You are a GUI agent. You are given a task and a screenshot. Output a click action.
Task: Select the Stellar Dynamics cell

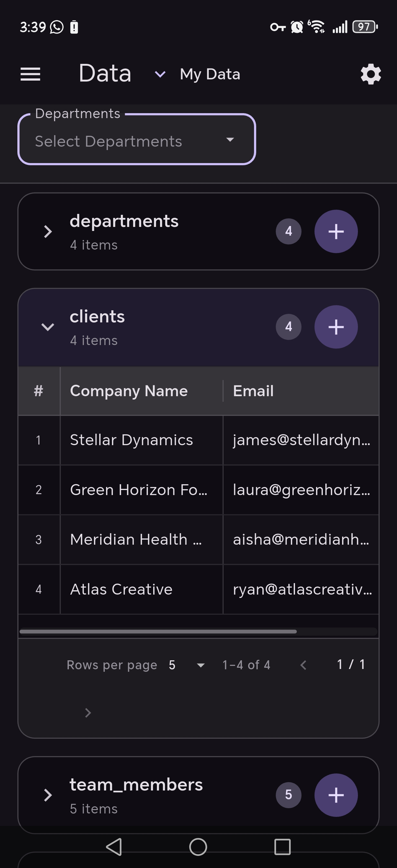point(141,440)
